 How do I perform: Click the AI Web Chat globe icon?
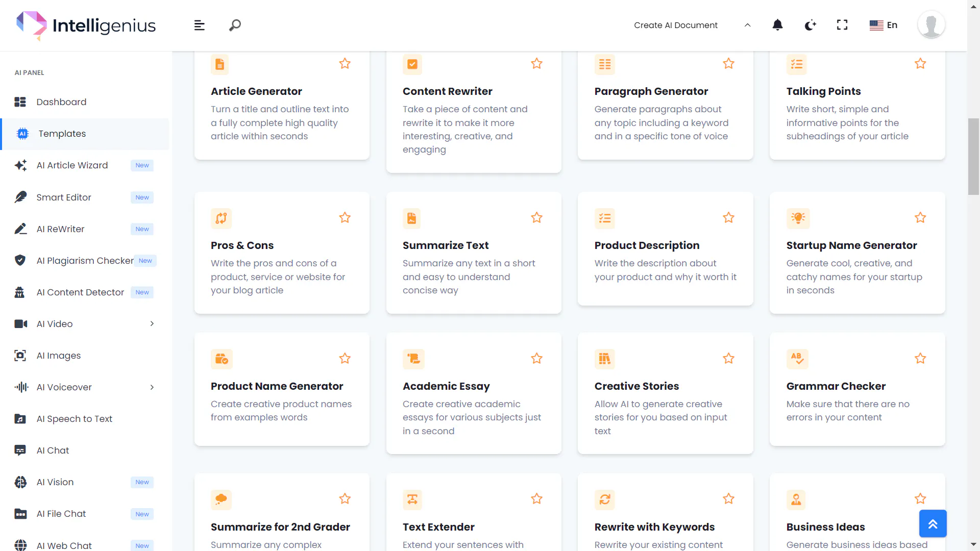click(x=20, y=545)
